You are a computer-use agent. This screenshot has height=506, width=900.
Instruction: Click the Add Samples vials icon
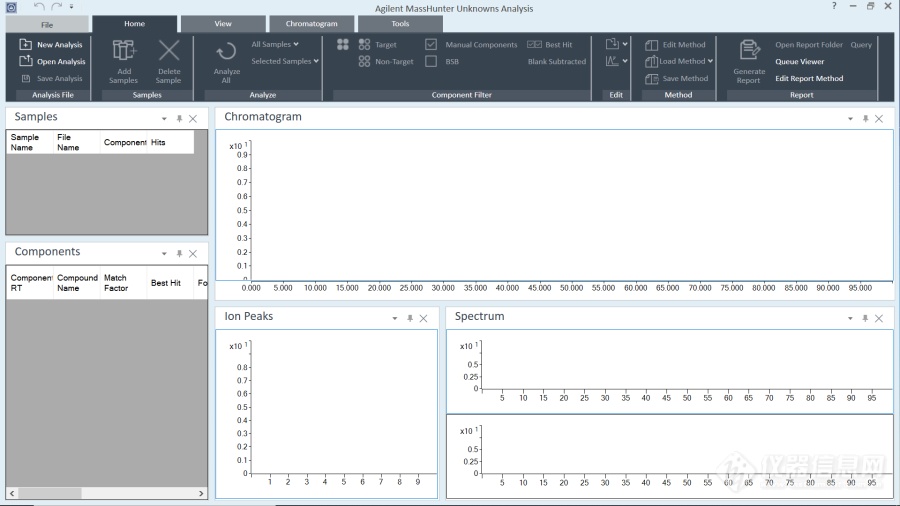point(124,50)
